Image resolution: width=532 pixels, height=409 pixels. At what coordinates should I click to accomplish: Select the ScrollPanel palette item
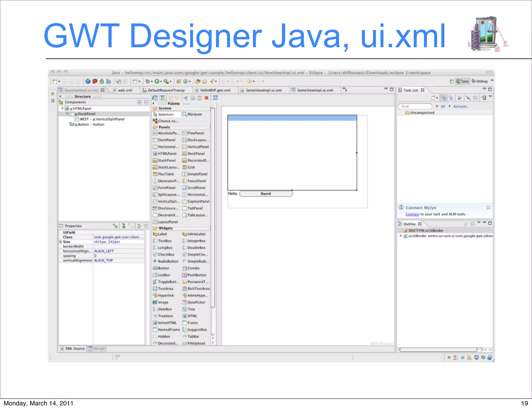[194, 188]
